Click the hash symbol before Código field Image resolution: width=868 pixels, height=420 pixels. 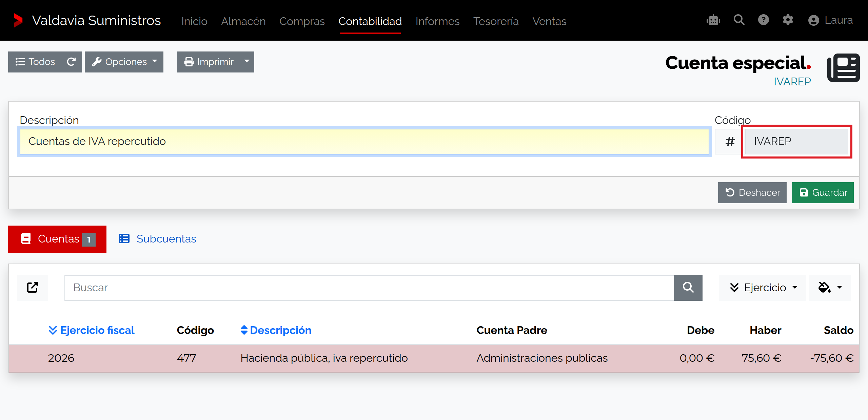[x=730, y=142]
